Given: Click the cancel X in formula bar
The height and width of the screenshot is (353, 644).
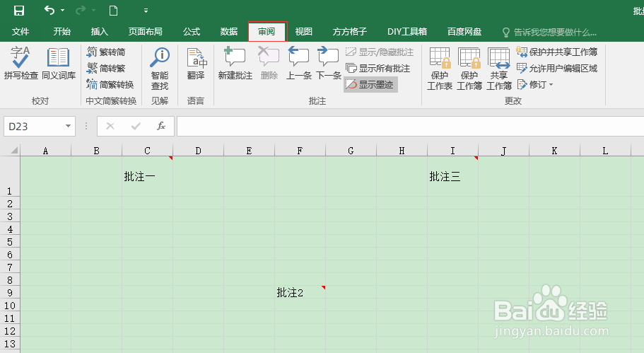Looking at the screenshot, I should click(x=110, y=126).
